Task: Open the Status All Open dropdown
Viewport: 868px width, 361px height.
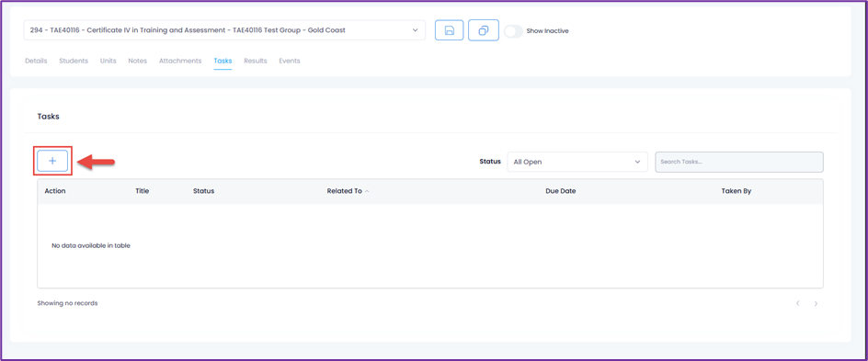Action: click(577, 162)
